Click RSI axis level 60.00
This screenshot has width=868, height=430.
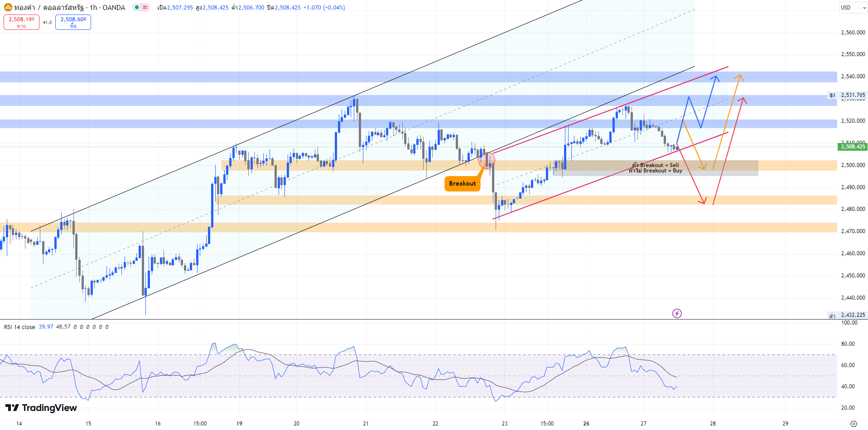pyautogui.click(x=848, y=365)
